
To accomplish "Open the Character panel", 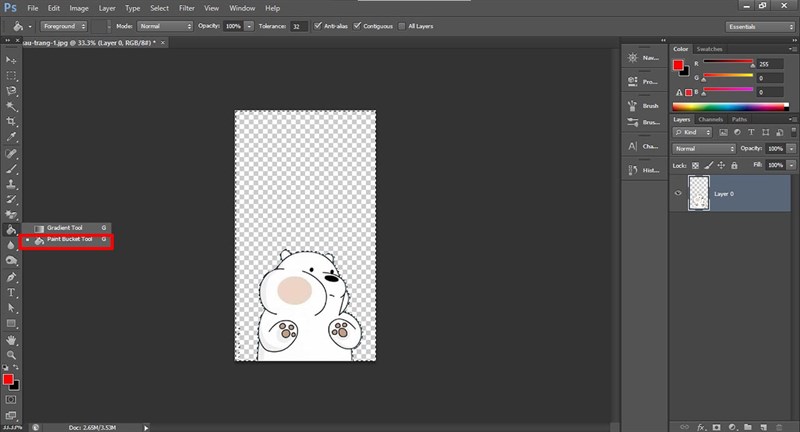I will coord(644,146).
